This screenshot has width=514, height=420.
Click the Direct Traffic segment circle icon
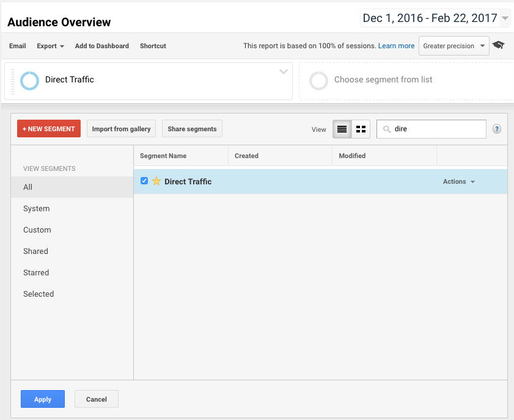(x=29, y=81)
